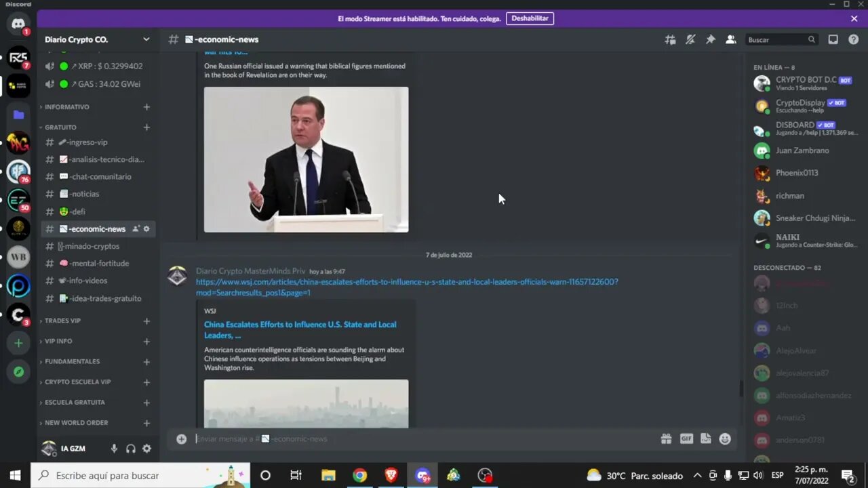Screen dimensions: 868x488
Task: Toggle notification settings bell icon
Action: 690,39
